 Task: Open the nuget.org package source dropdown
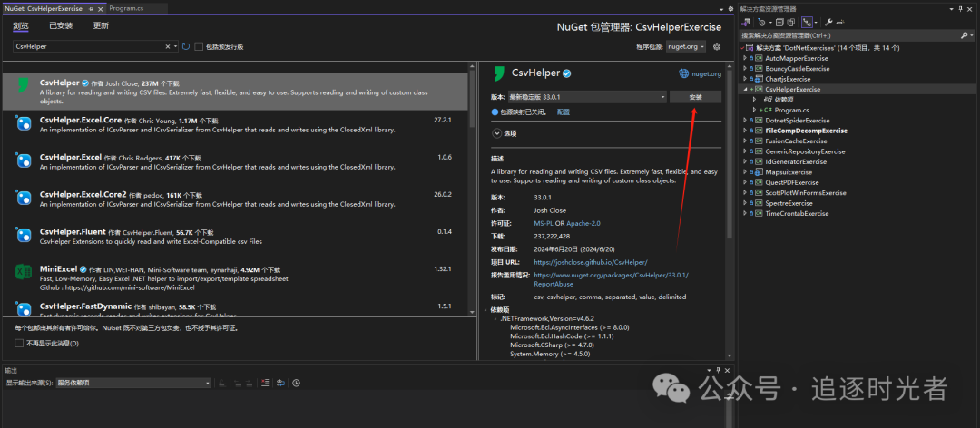tap(683, 46)
